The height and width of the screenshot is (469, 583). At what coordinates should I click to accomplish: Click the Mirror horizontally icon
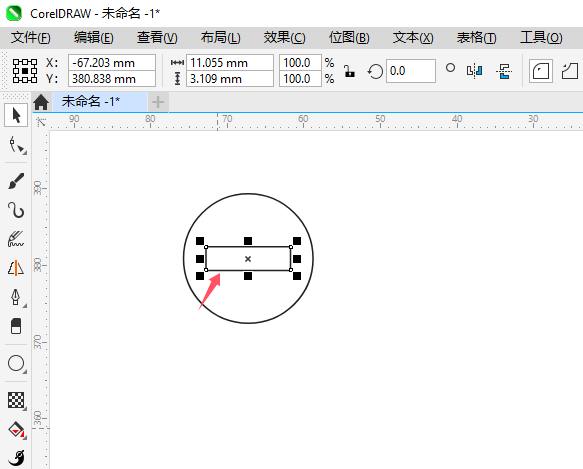coord(474,71)
